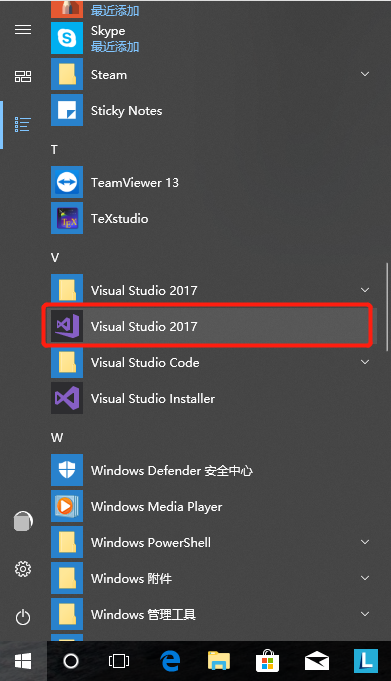Open Windows Defender security center

207,470
